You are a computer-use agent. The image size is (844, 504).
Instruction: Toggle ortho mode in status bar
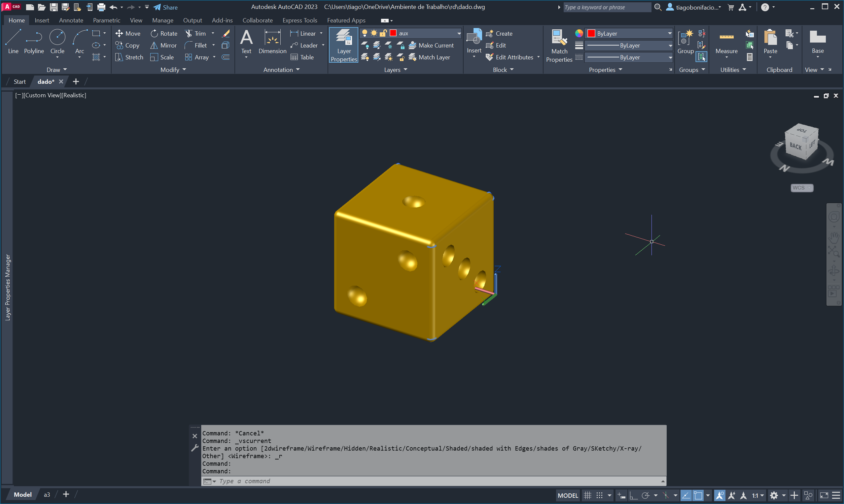(x=634, y=495)
